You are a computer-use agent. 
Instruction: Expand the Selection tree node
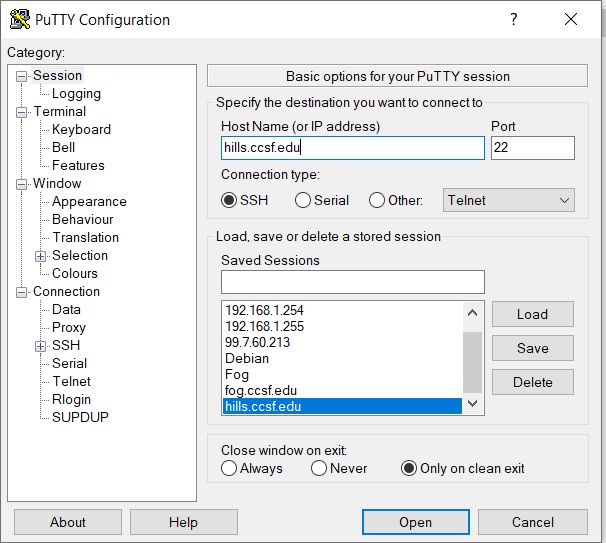click(x=41, y=256)
